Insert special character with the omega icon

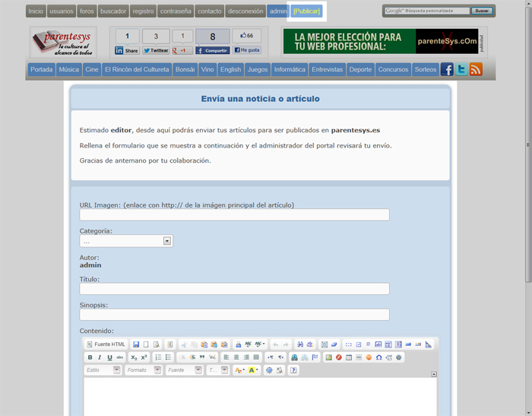click(378, 357)
